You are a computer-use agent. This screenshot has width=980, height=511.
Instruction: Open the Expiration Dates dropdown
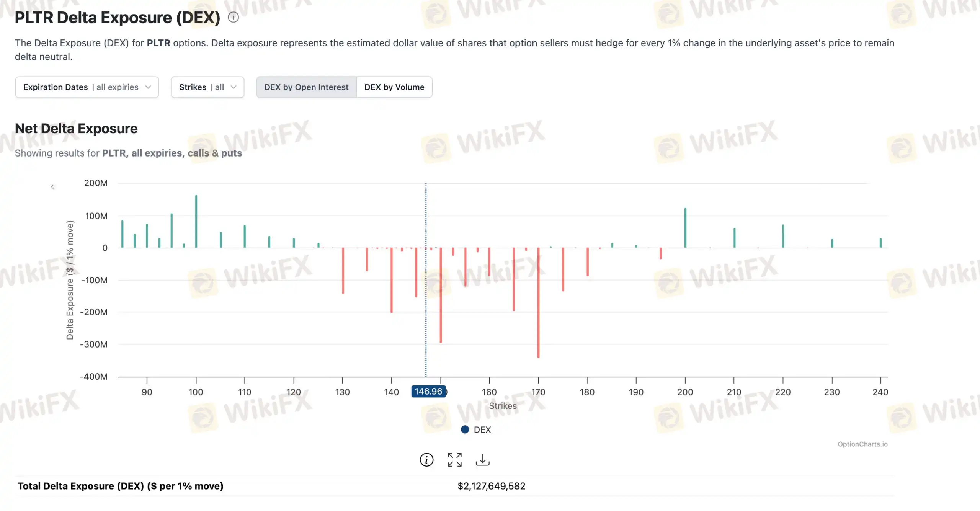point(87,87)
